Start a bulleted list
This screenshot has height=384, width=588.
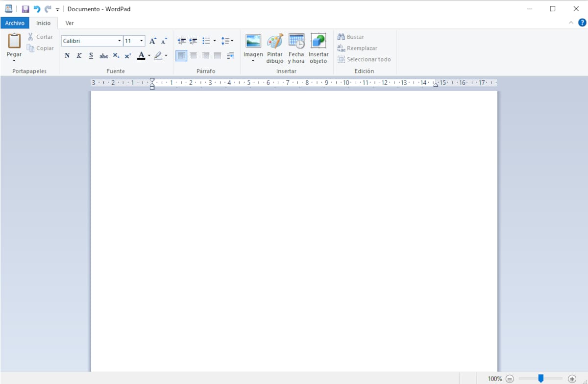[x=206, y=41]
